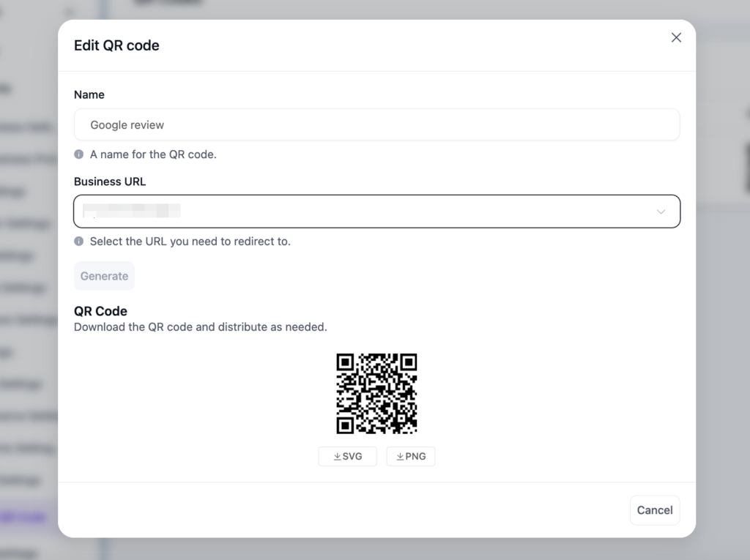
Task: Click info icon beside name hint
Action: coord(79,154)
